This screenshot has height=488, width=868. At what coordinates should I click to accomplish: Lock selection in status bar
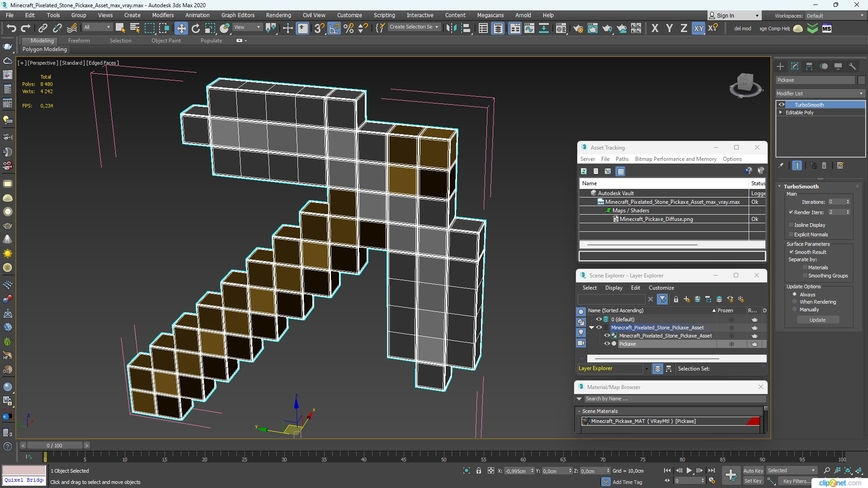(x=479, y=471)
